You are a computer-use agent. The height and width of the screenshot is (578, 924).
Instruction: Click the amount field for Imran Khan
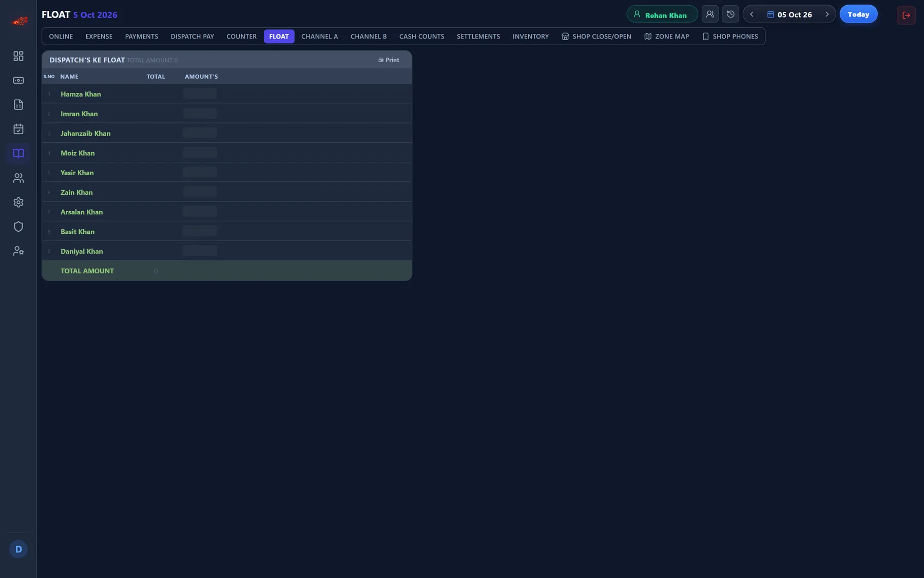pyautogui.click(x=200, y=114)
